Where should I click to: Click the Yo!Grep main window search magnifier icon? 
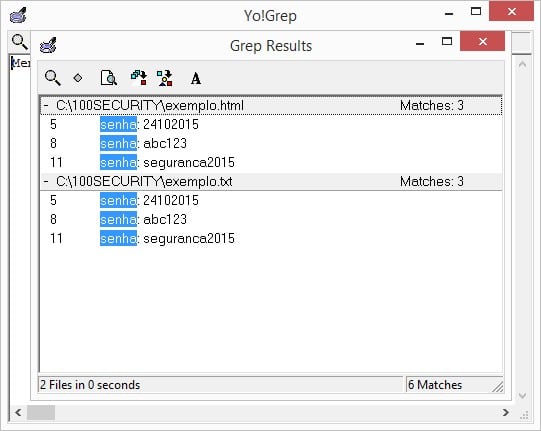pyautogui.click(x=20, y=42)
